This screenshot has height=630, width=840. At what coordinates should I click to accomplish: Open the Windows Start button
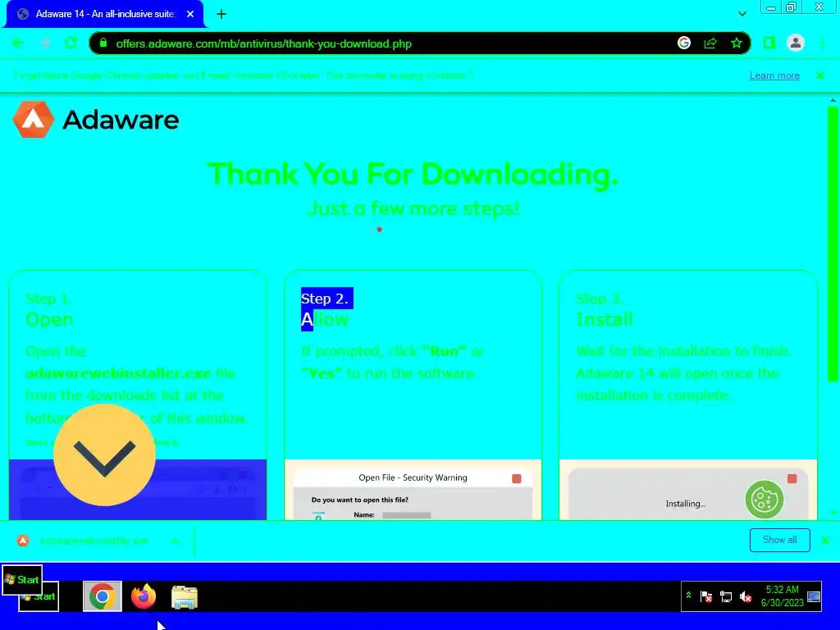[x=22, y=580]
